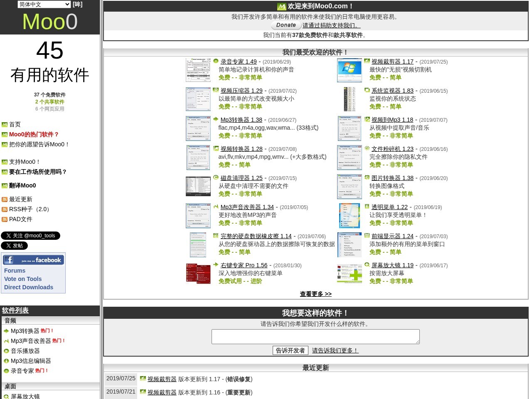
Task: Click the Donate button
Action: [x=286, y=25]
